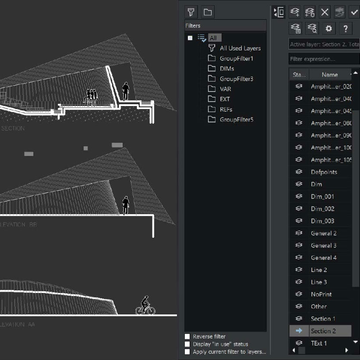Enable the Reverse filter checkbox

187,337
